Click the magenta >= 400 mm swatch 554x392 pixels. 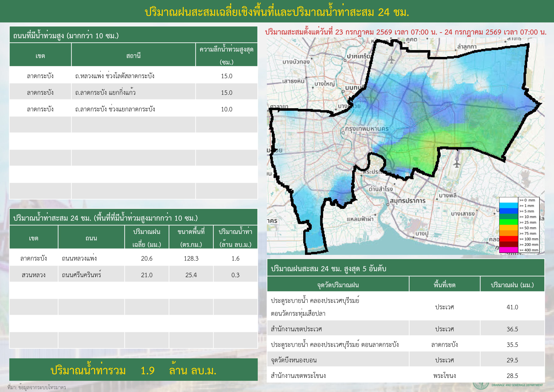click(x=509, y=250)
